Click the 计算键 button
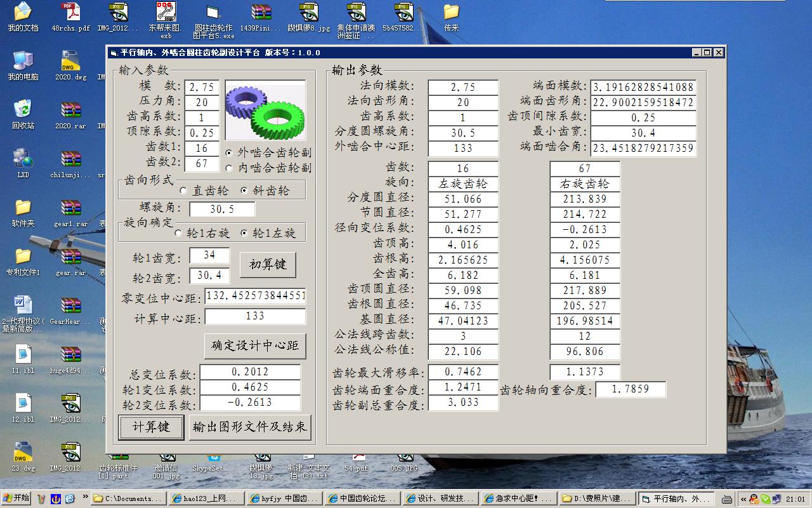This screenshot has width=812, height=508. click(151, 427)
